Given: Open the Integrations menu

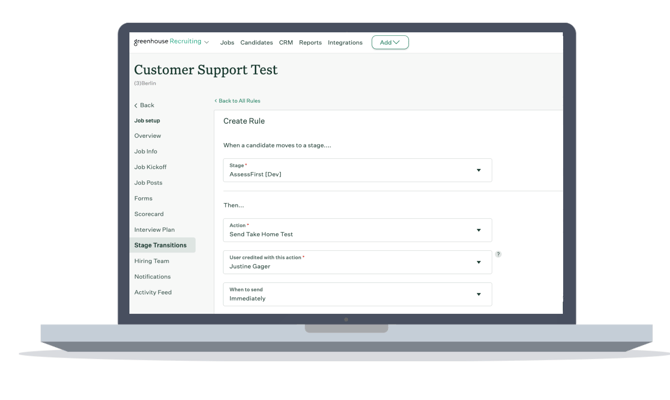Looking at the screenshot, I should [345, 42].
